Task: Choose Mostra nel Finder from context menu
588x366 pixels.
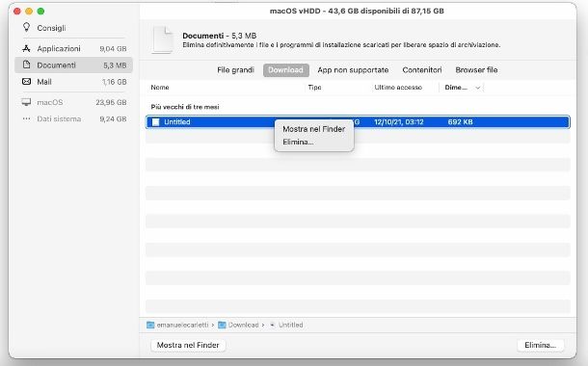Action: (314, 129)
